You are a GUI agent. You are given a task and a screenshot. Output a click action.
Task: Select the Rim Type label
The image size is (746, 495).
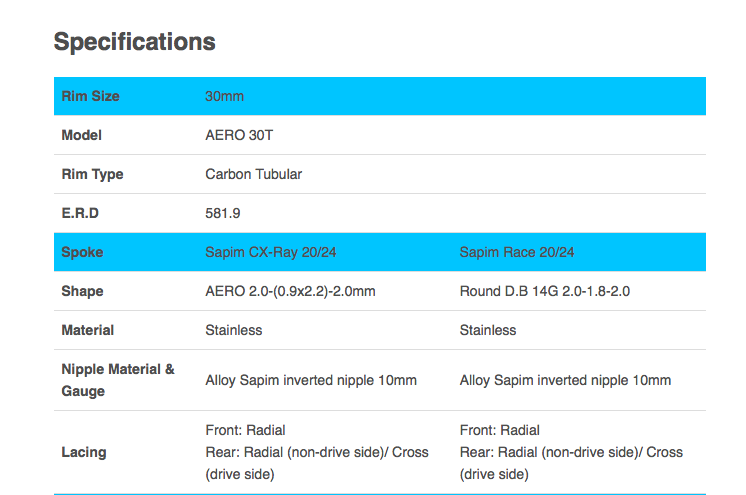tap(92, 175)
